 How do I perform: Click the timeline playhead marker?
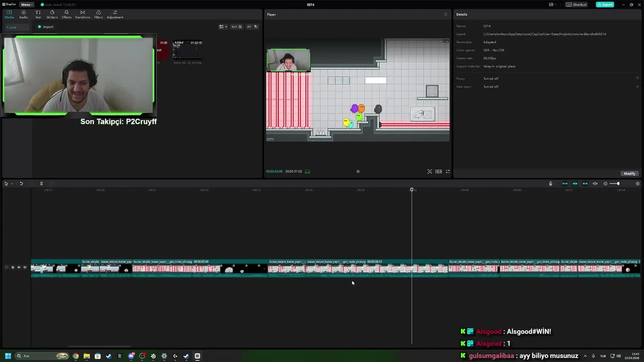click(x=412, y=190)
